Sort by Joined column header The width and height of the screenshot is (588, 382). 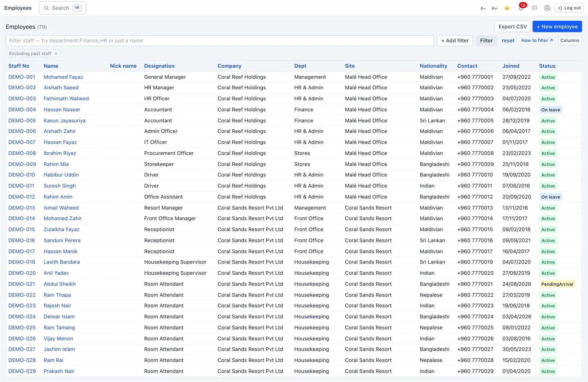click(x=511, y=66)
